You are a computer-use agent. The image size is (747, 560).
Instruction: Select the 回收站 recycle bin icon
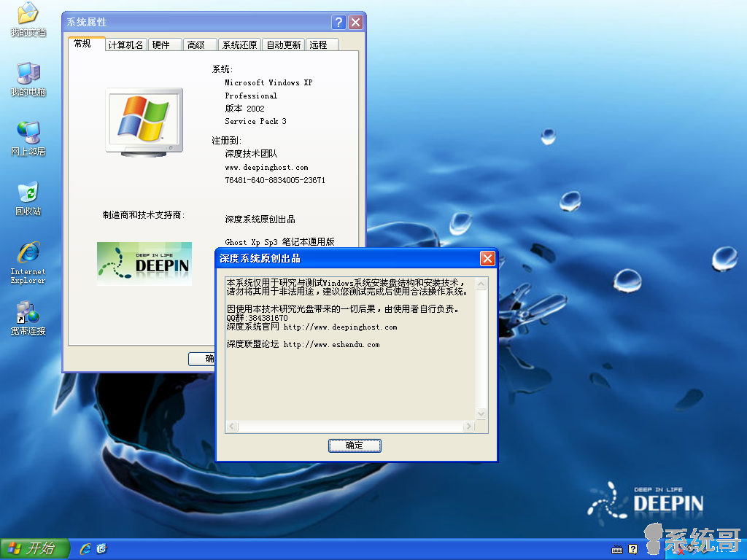tap(28, 198)
